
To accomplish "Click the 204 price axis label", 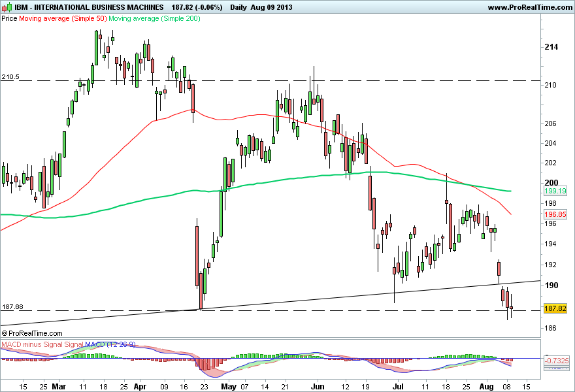I will [x=550, y=143].
